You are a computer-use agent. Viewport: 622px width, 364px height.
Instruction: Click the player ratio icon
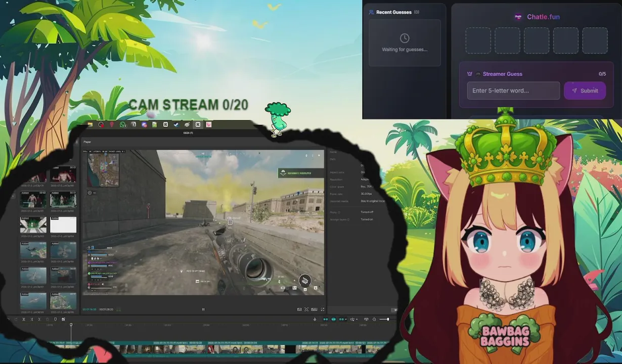point(314,309)
